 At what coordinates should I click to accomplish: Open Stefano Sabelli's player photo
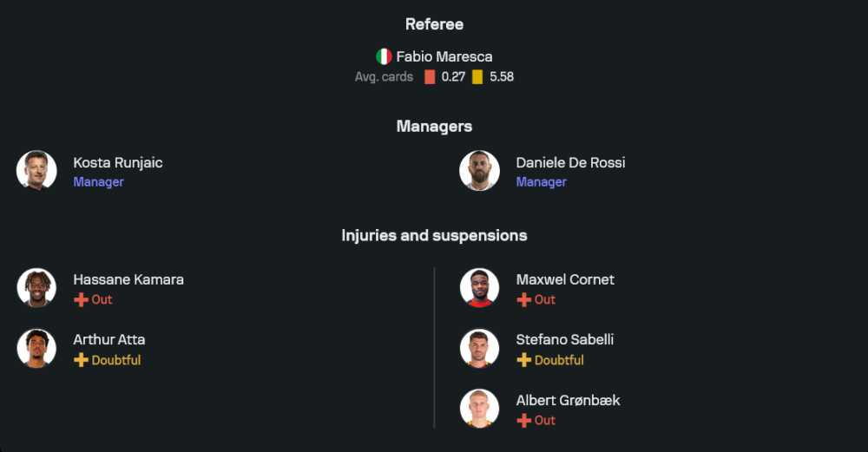[479, 348]
